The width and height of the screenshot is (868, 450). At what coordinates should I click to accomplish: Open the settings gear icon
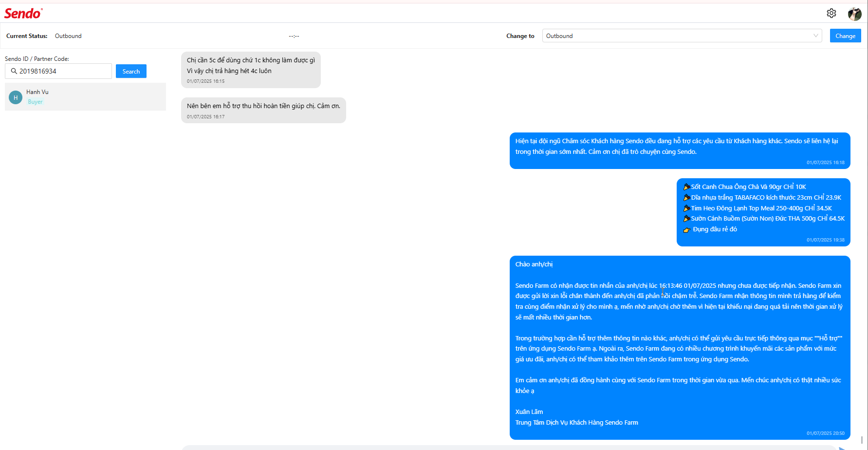[831, 13]
